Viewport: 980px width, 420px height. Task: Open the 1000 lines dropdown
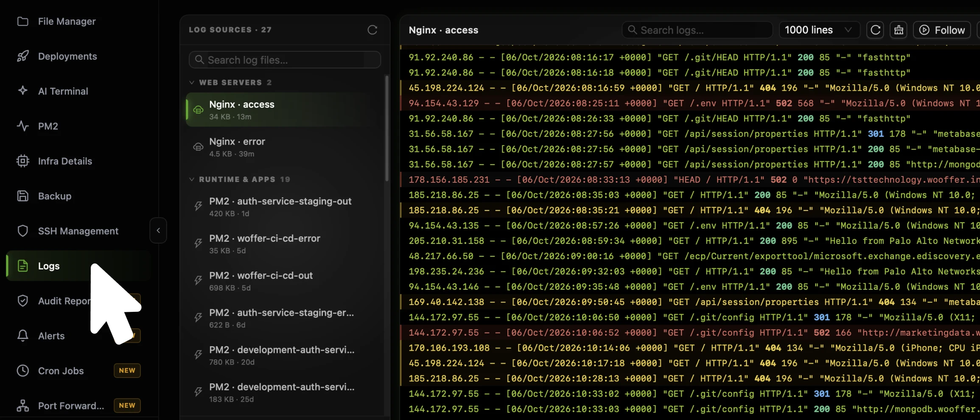pos(819,30)
